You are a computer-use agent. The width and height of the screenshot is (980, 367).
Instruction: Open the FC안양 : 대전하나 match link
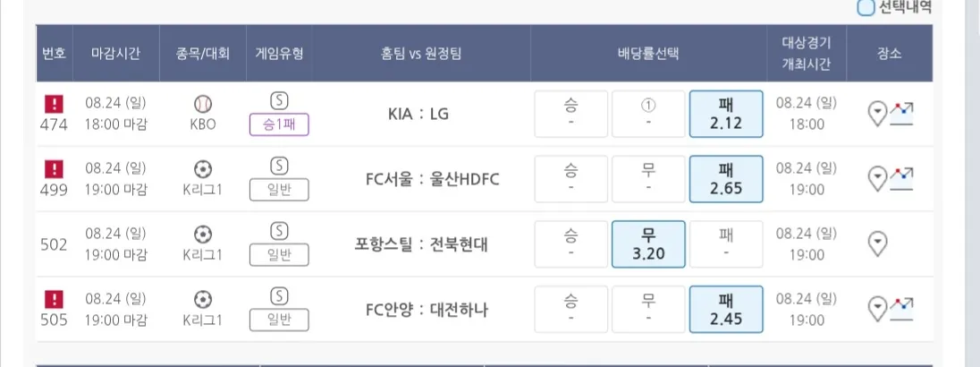click(x=433, y=310)
